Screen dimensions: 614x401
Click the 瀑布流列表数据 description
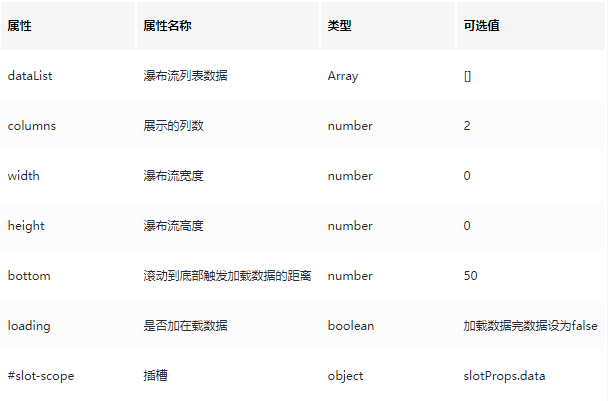185,76
